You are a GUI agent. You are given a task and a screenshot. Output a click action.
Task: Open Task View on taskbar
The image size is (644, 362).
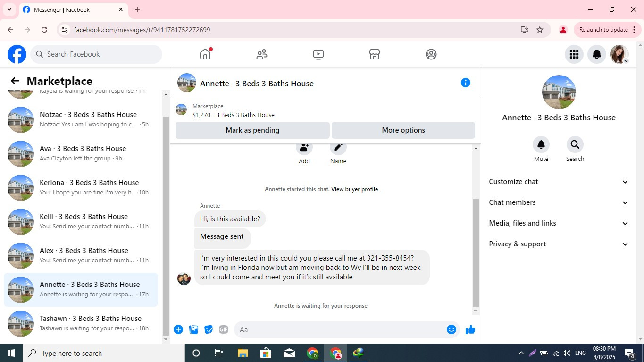pos(219,353)
